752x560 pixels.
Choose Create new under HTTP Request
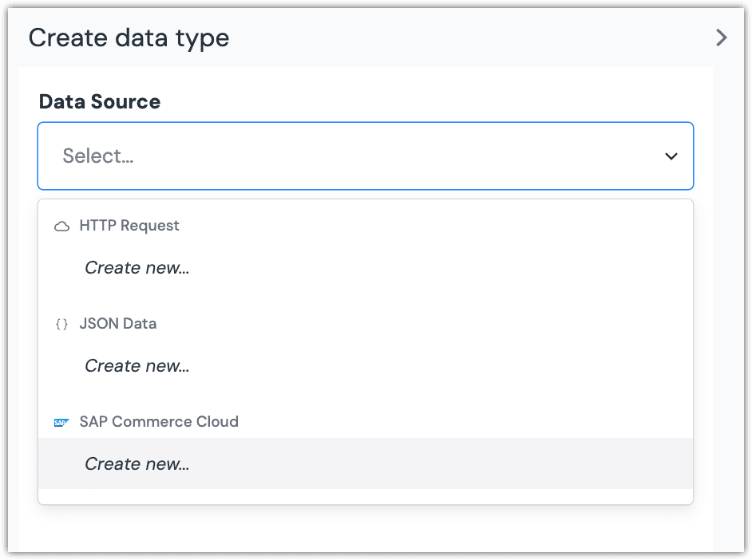366,268
